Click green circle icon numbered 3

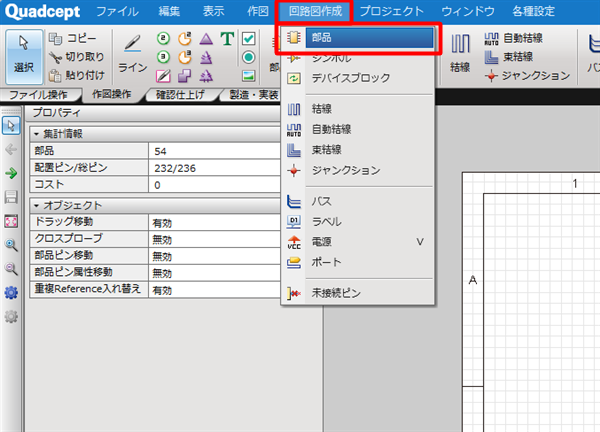[163, 57]
